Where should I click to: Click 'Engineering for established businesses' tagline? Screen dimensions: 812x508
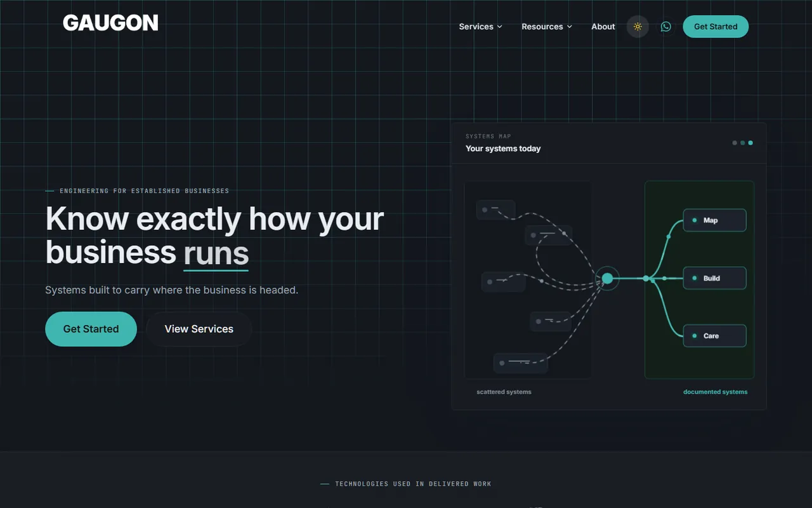144,190
